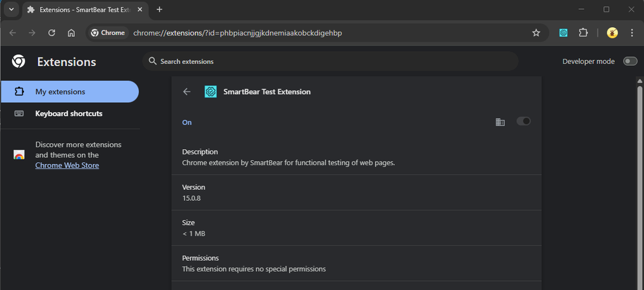Reload the current page

pyautogui.click(x=52, y=33)
